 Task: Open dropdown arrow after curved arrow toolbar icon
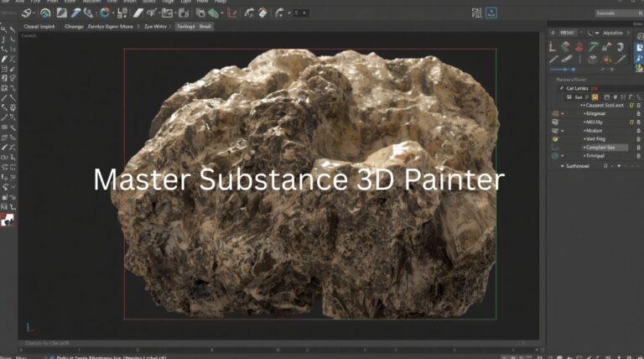[289, 13]
